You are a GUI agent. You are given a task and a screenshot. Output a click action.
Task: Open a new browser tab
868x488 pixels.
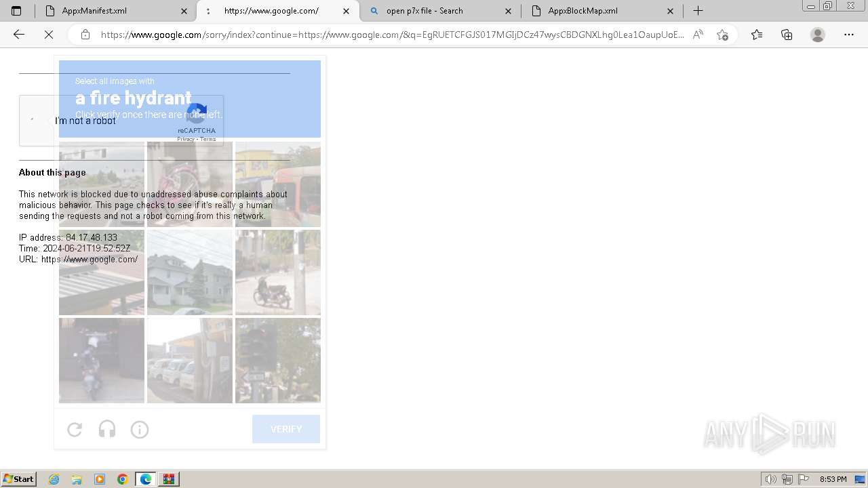(x=698, y=11)
